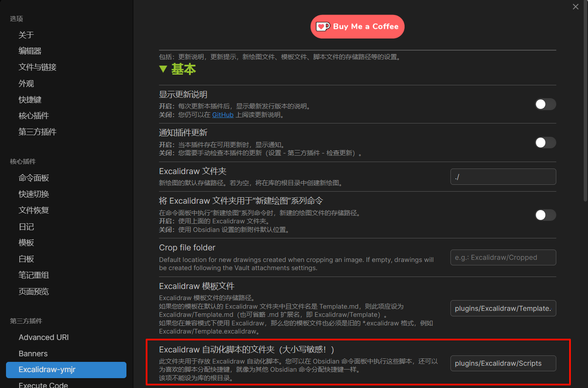The image size is (588, 388).
Task: Close the settings dialog with X icon
Action: coord(576,6)
